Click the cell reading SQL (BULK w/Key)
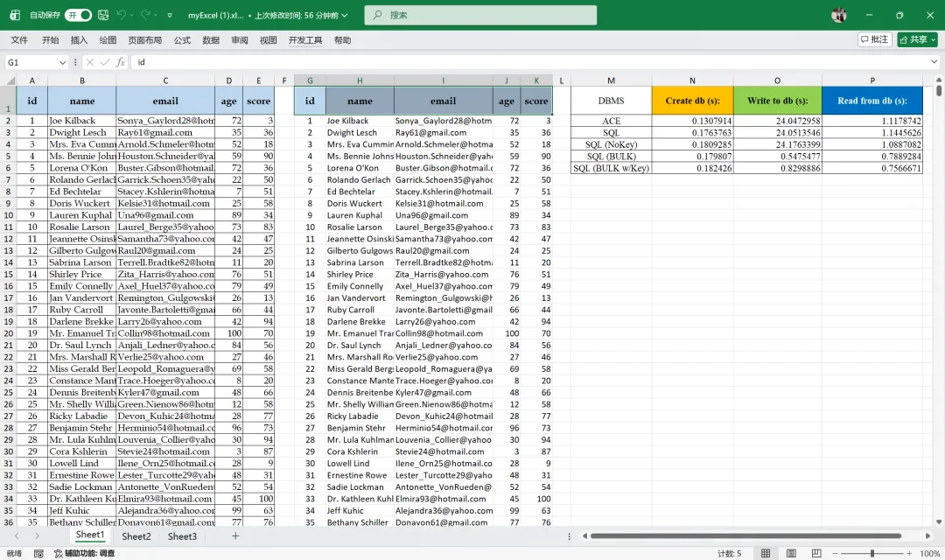Screen dimensions: 945x560 (611, 168)
